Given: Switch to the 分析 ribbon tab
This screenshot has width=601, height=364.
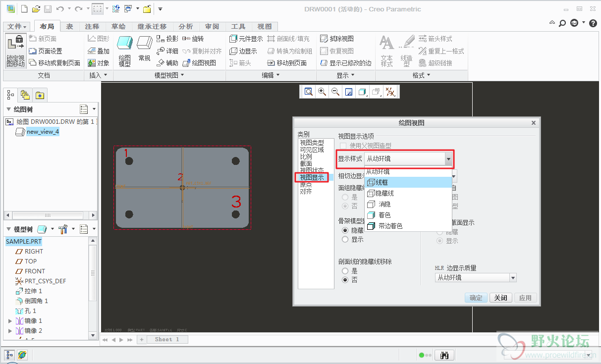Looking at the screenshot, I should pos(186,26).
